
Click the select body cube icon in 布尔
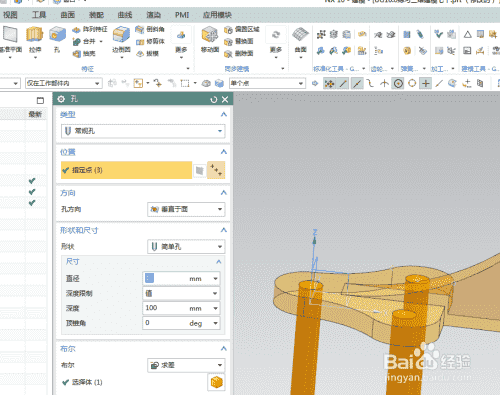(x=216, y=382)
